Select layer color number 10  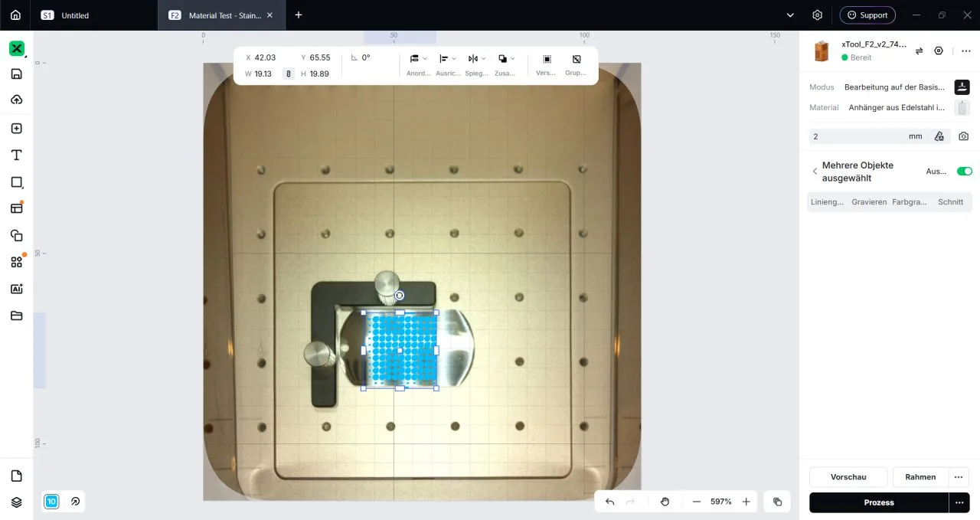click(x=51, y=502)
